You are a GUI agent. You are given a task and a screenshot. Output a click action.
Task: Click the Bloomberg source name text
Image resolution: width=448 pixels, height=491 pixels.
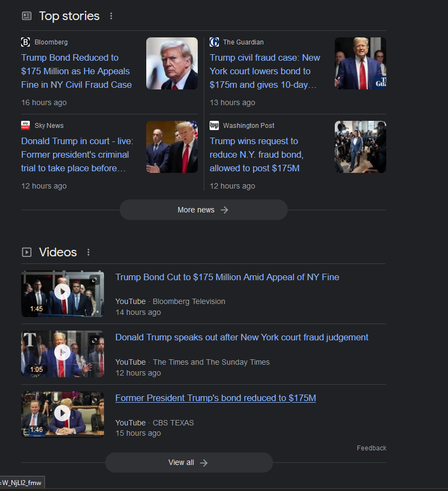(x=51, y=42)
